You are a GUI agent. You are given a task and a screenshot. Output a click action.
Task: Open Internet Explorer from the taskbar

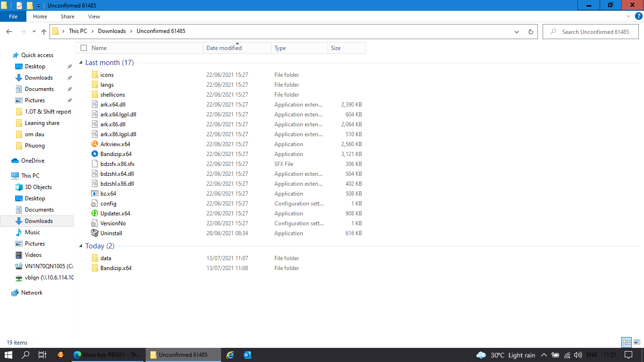tap(230, 355)
